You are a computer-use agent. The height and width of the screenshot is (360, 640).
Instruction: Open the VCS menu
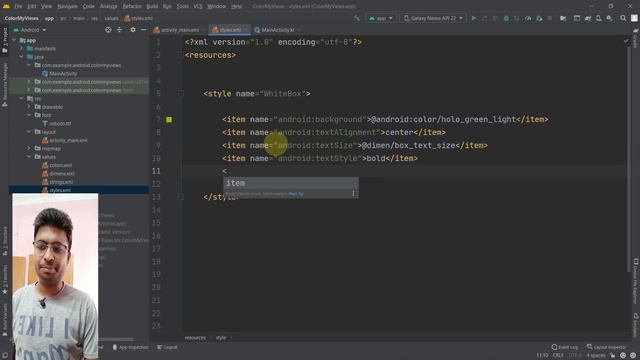click(x=198, y=7)
